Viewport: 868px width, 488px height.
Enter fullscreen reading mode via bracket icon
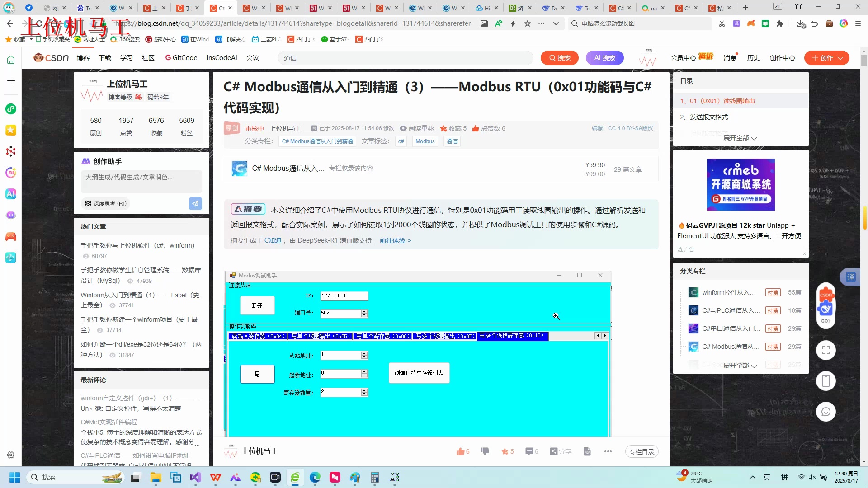[x=826, y=350]
